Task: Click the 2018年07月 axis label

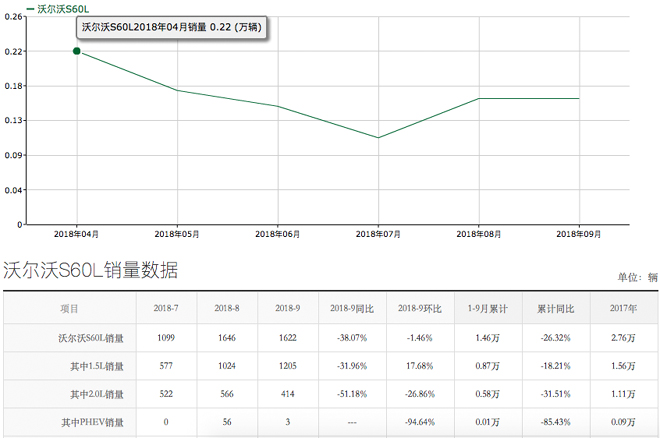Action: tap(378, 234)
